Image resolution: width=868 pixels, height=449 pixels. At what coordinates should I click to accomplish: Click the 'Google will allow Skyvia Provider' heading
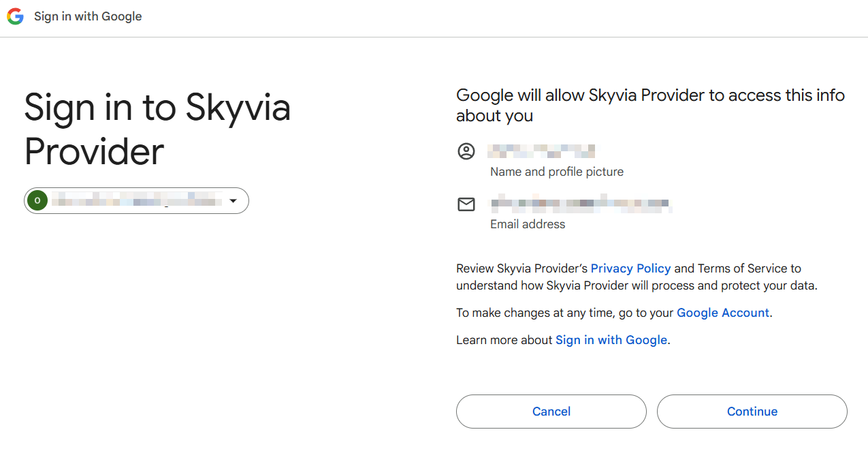click(x=649, y=105)
